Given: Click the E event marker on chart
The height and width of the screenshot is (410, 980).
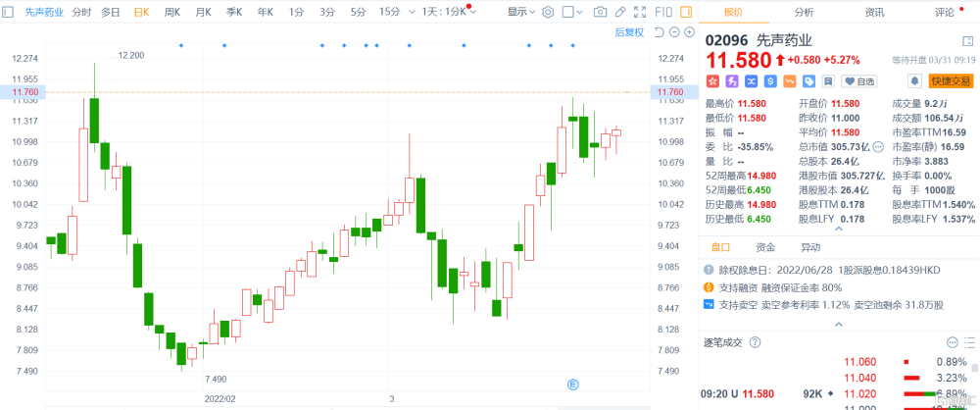Looking at the screenshot, I should click(572, 384).
